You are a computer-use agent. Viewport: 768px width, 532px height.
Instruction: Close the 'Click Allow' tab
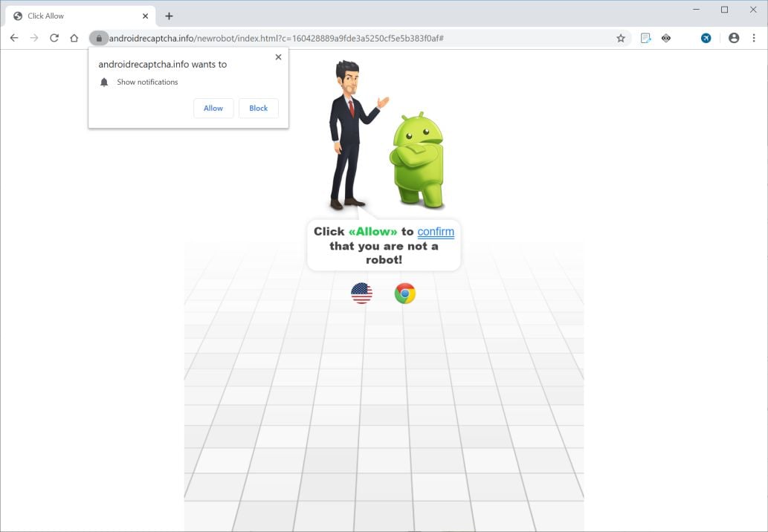[146, 16]
